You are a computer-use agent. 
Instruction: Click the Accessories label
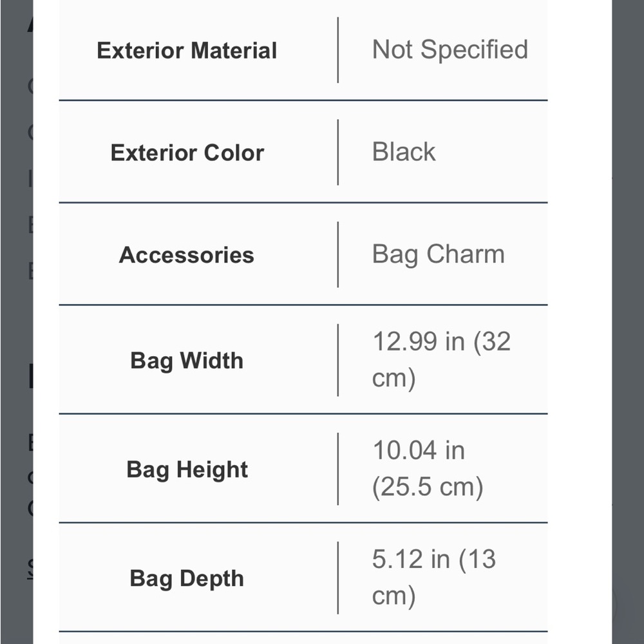[x=187, y=255]
